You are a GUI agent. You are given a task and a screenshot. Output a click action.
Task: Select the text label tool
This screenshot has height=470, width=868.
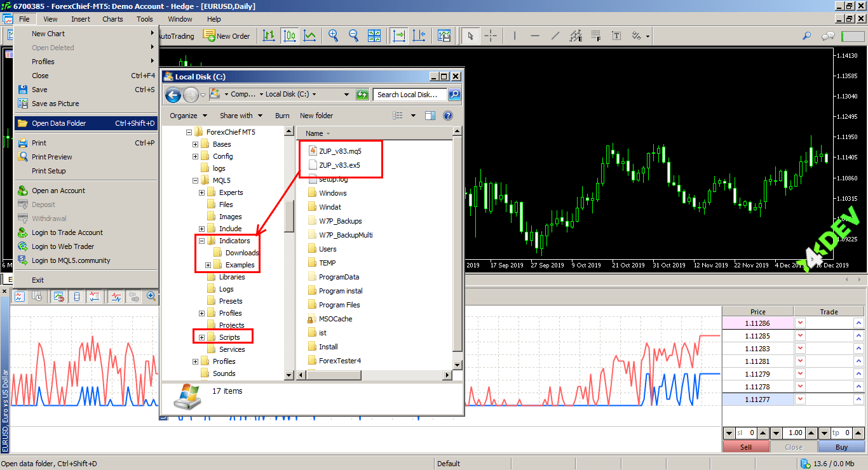click(x=616, y=36)
